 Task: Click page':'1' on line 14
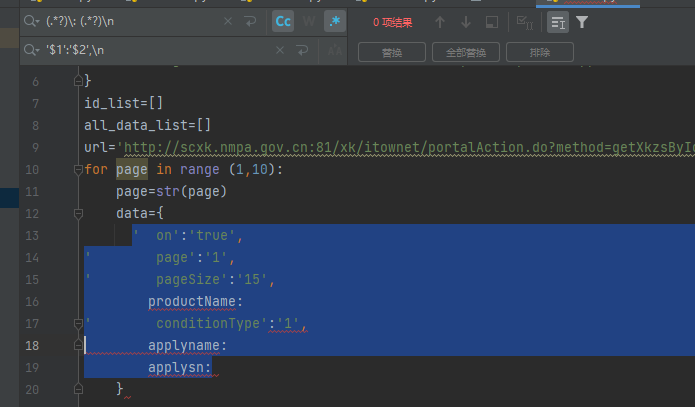[x=195, y=258]
